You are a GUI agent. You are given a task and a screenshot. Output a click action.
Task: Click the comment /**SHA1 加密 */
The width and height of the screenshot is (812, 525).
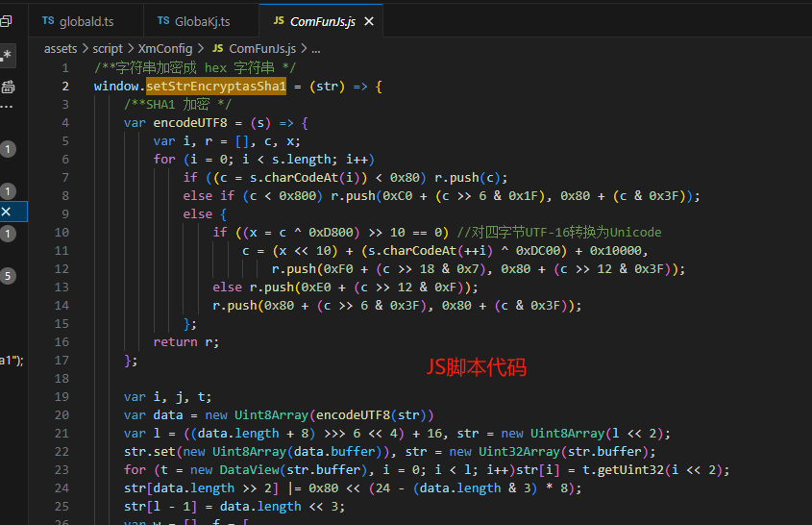tap(177, 104)
